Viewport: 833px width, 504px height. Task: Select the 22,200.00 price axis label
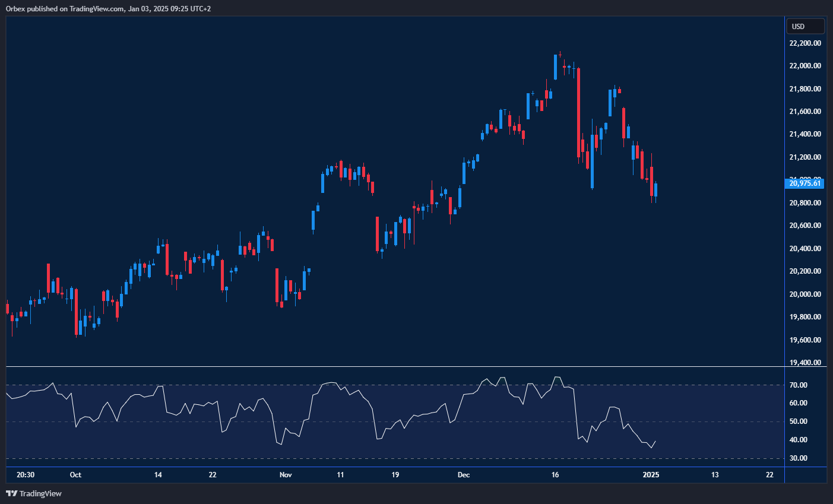coord(805,43)
